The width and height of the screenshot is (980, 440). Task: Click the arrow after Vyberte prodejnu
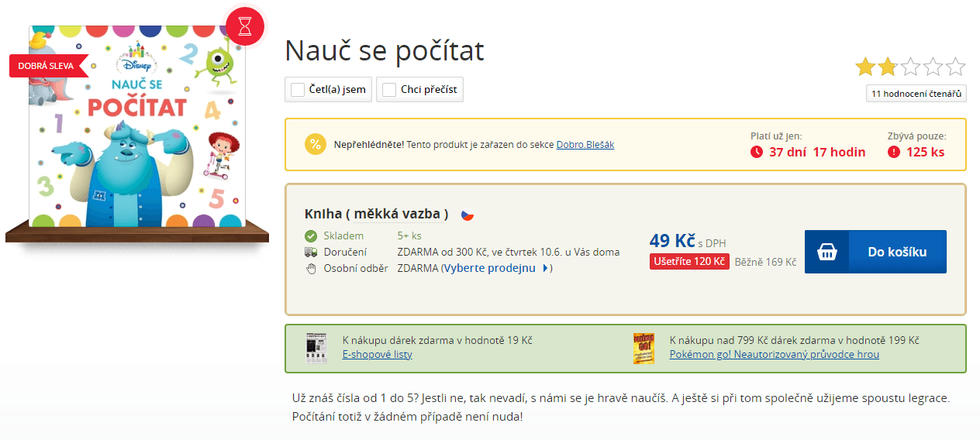[545, 268]
